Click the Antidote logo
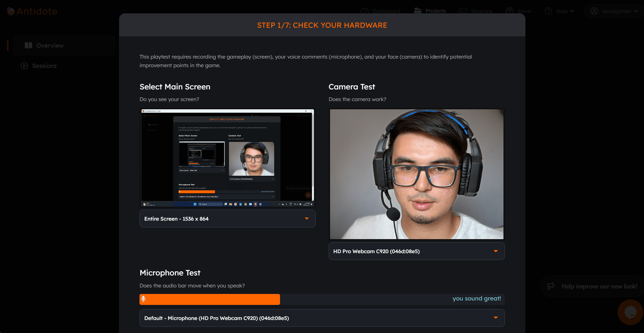644x333 pixels. pyautogui.click(x=32, y=11)
